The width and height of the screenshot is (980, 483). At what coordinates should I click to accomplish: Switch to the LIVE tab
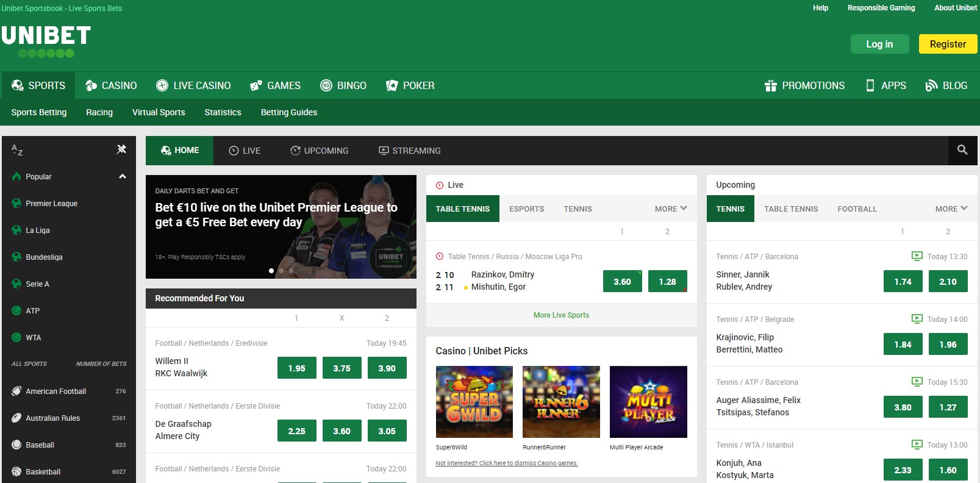tap(245, 151)
